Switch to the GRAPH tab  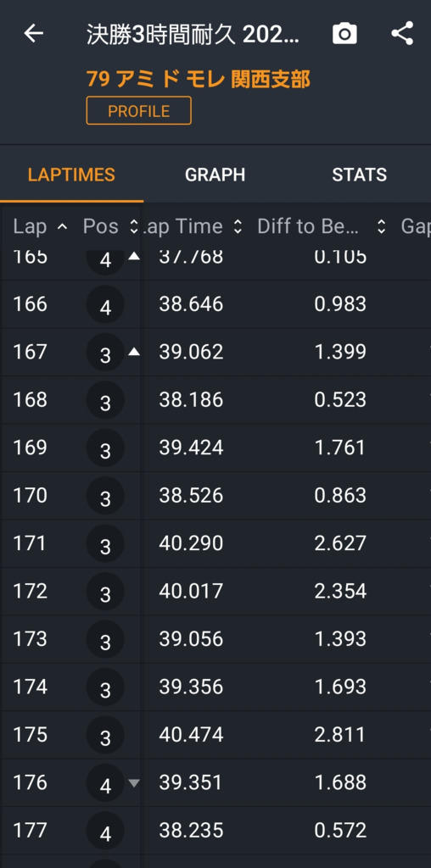coord(215,175)
